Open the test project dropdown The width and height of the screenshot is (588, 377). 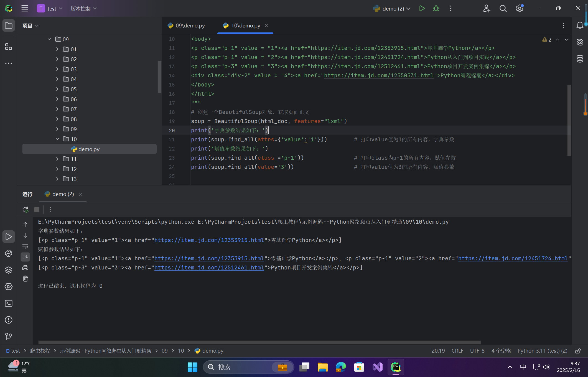tap(50, 8)
